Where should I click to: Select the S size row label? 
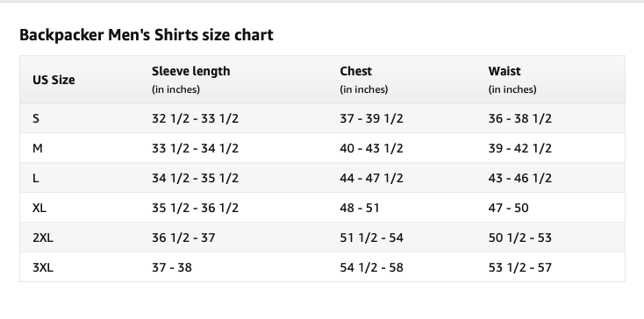(36, 118)
